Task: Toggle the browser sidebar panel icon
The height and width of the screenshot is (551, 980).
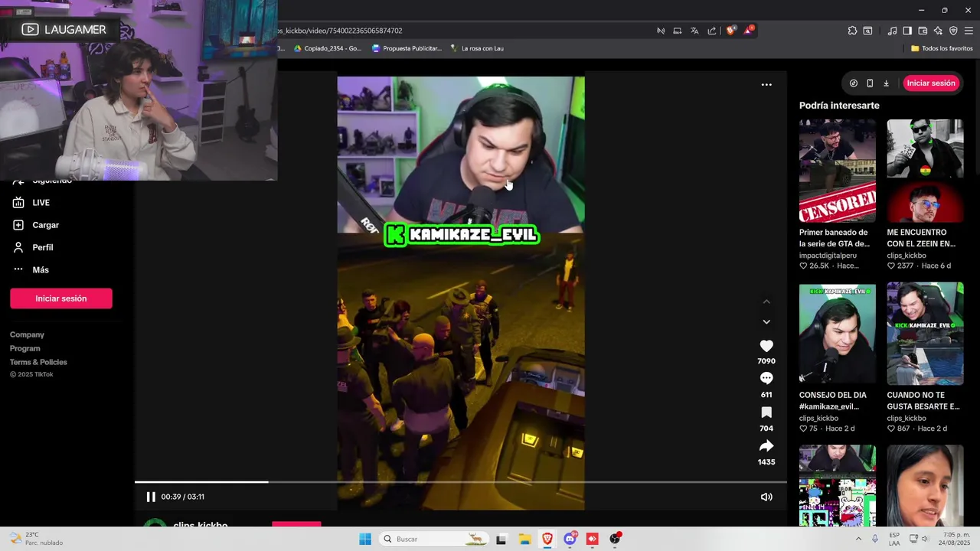Action: pyautogui.click(x=907, y=31)
